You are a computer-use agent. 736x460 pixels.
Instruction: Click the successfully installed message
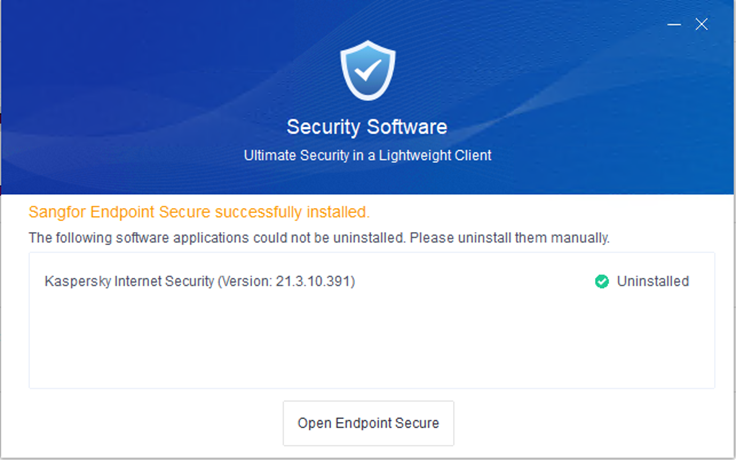click(199, 212)
